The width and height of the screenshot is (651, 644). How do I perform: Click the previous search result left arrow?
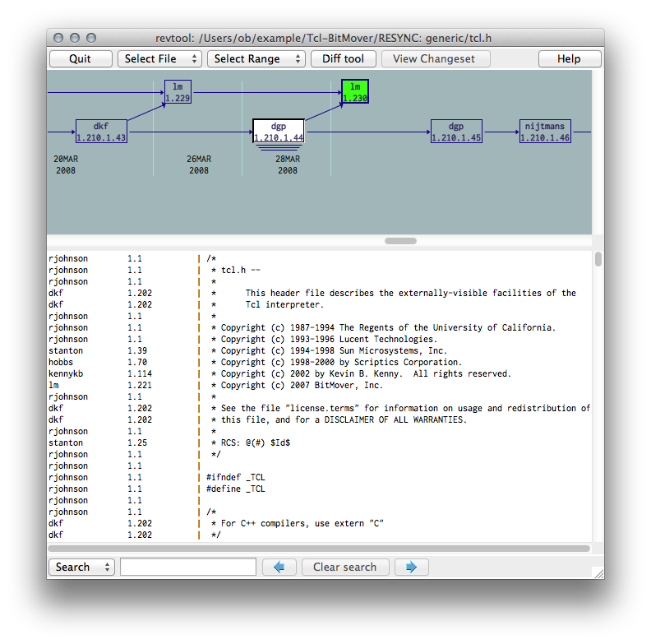279,567
